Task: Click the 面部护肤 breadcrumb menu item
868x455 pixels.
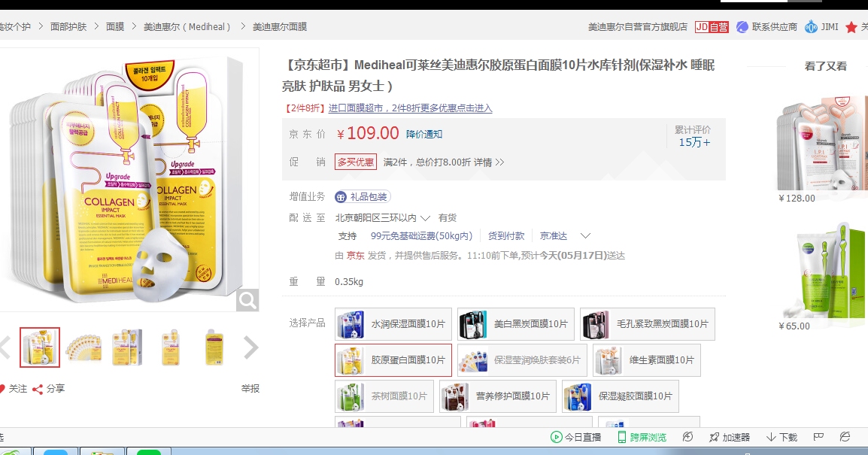Action: click(x=68, y=26)
